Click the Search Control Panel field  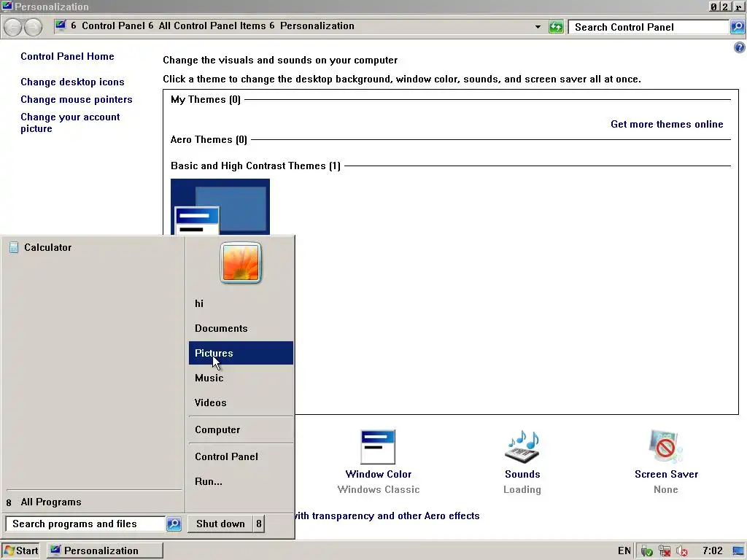point(649,27)
